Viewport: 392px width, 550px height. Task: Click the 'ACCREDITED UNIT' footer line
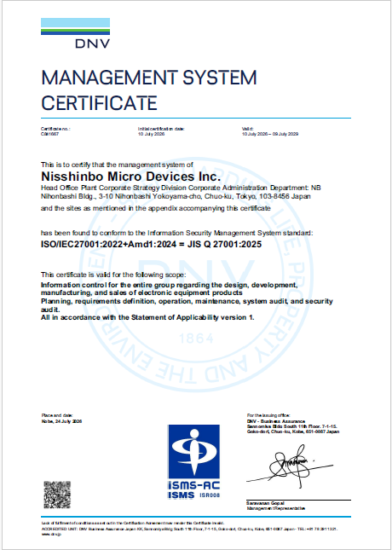pyautogui.click(x=190, y=528)
